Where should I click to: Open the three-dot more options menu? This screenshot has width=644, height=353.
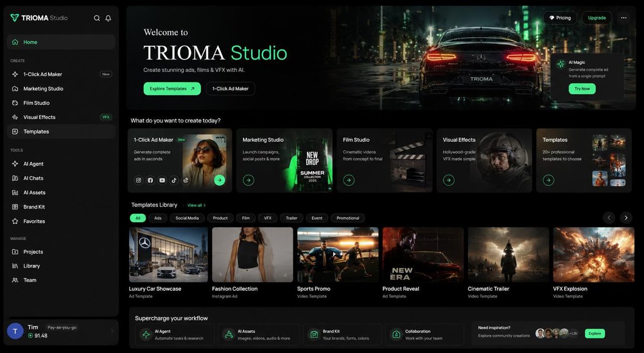(x=624, y=18)
